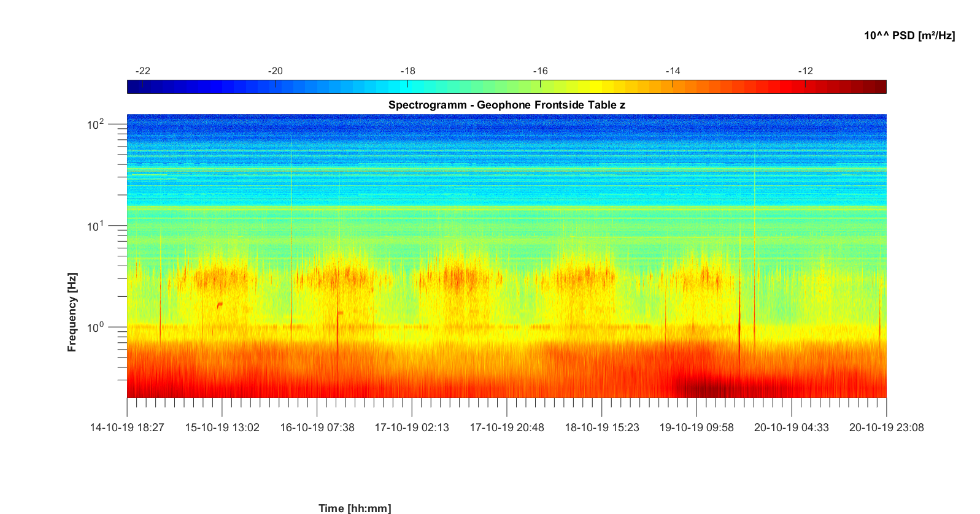Click the '14-10-19 18:27' time label

(127, 428)
